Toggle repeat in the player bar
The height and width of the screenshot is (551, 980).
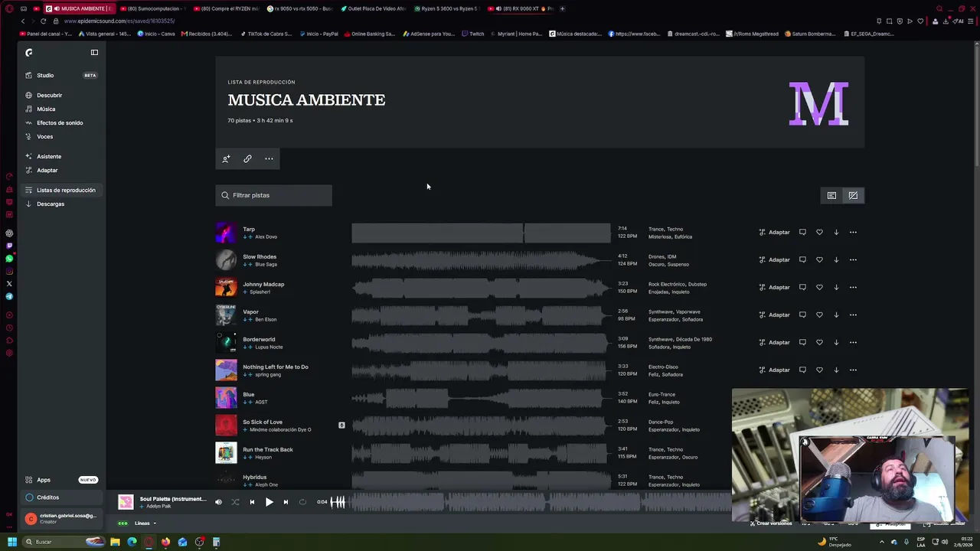coord(302,502)
